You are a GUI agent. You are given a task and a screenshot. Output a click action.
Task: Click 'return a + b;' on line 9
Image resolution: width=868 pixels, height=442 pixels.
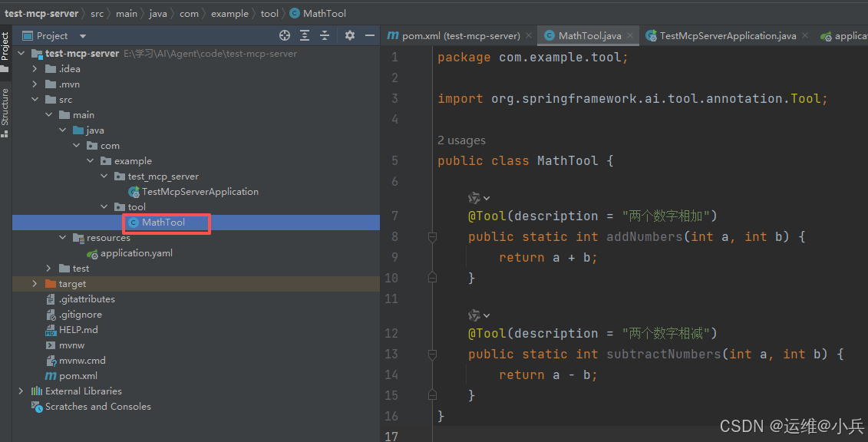coord(548,257)
